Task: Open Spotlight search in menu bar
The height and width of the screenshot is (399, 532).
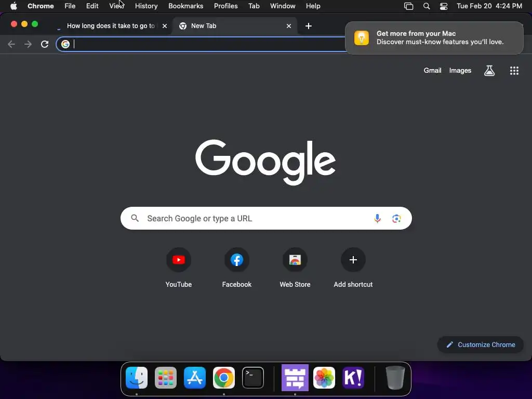Action: click(x=427, y=6)
